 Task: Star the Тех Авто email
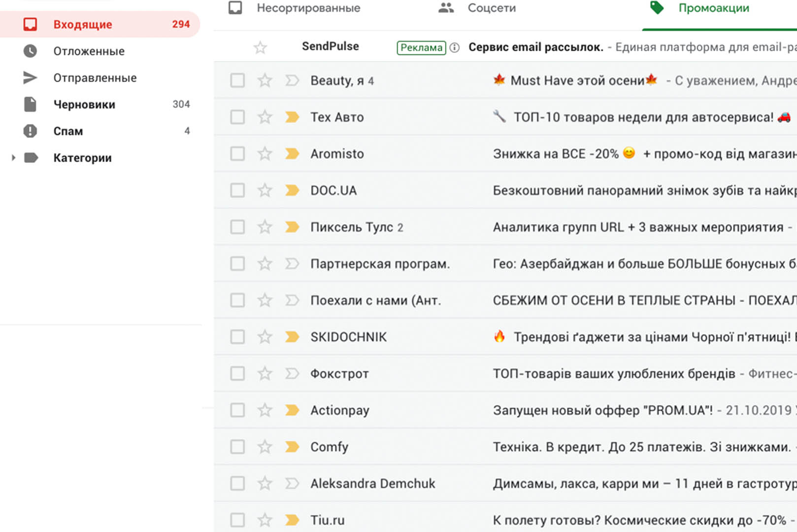click(x=265, y=116)
